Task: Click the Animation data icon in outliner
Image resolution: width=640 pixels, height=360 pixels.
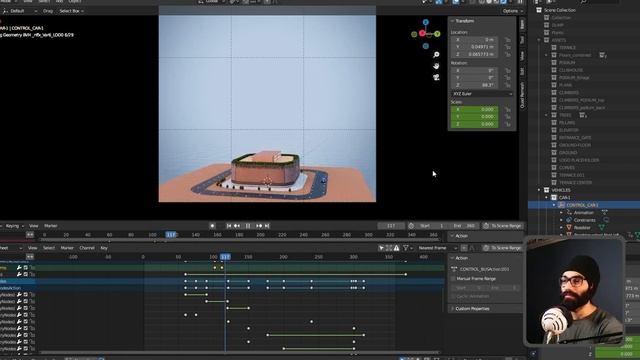Action: click(x=569, y=213)
